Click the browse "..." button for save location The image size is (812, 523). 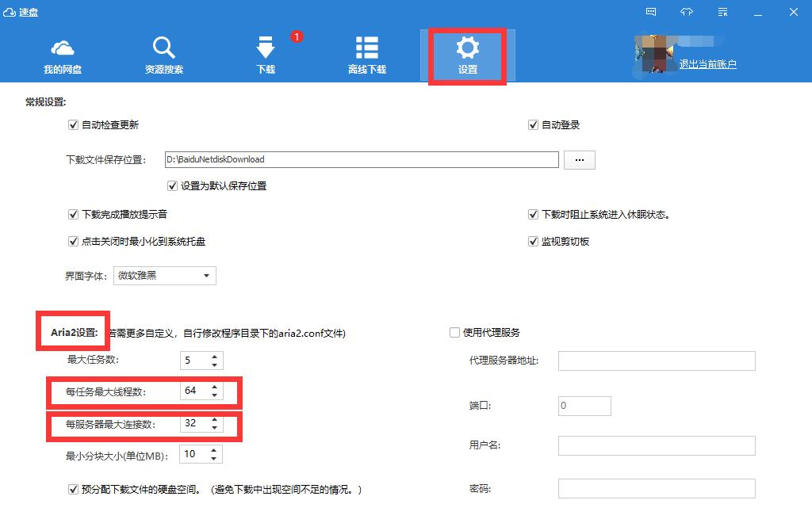tap(579, 160)
